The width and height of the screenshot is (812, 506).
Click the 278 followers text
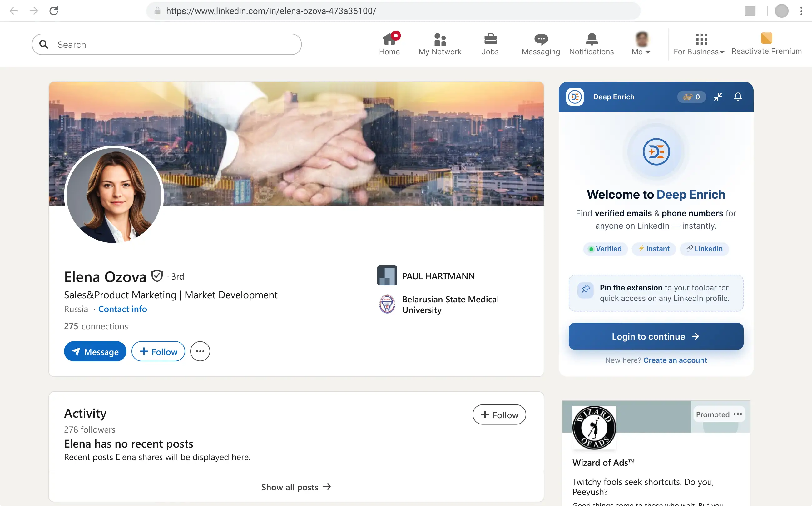tap(90, 429)
